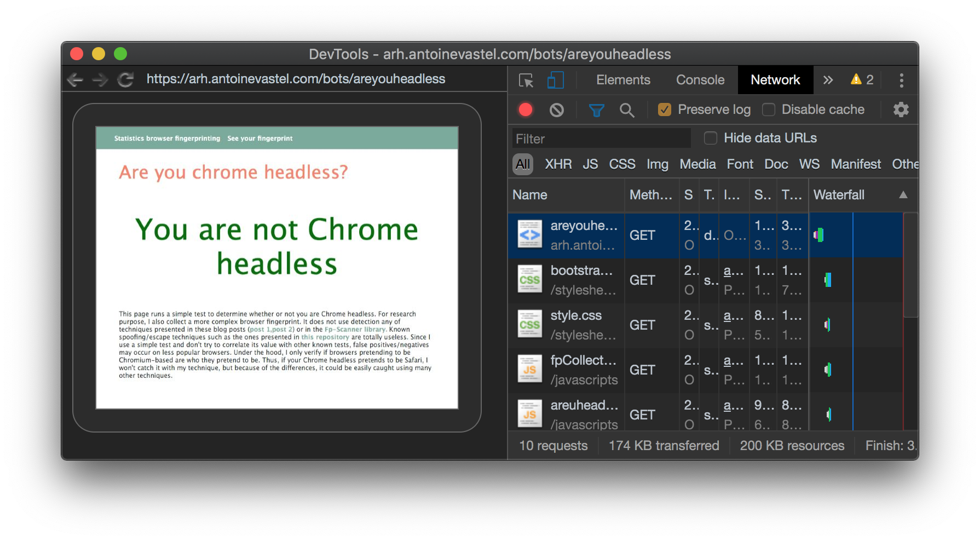
Task: Click the style.css file icon
Action: (529, 324)
